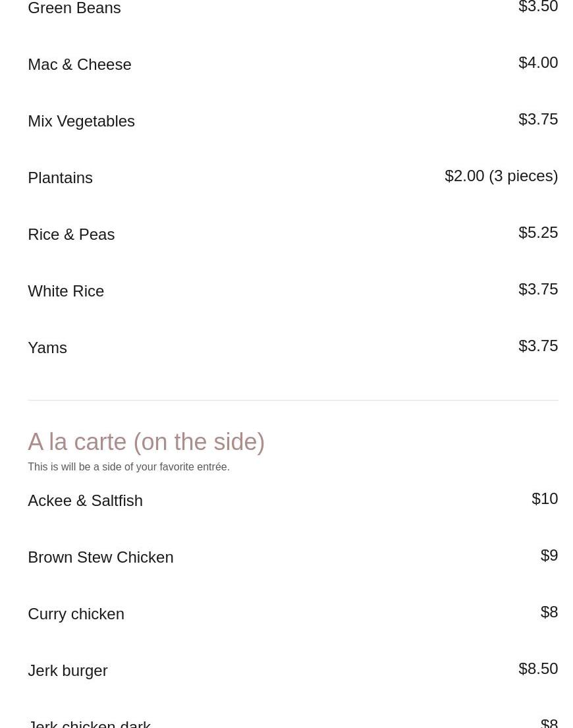The width and height of the screenshot is (573, 728).
Task: Click the Green Beans menu item
Action: coord(74,9)
